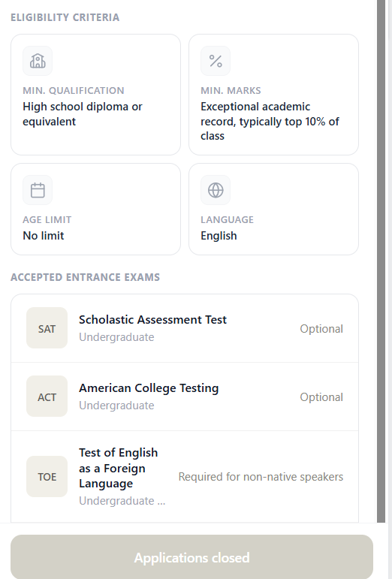Click the Exceptional academic record card text
The width and height of the screenshot is (392, 579).
click(270, 121)
